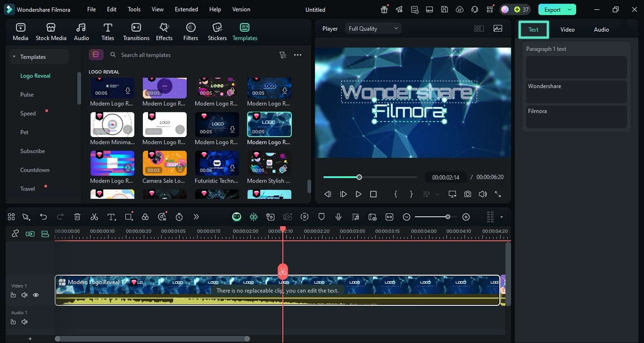Select the Pulse template category
Image resolution: width=644 pixels, height=343 pixels.
point(27,95)
